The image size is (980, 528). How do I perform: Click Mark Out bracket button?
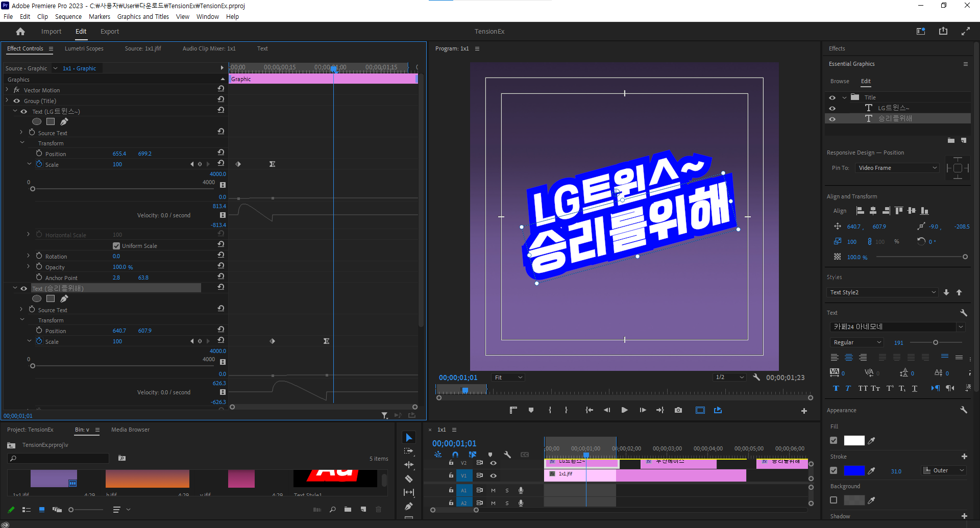tap(566, 410)
